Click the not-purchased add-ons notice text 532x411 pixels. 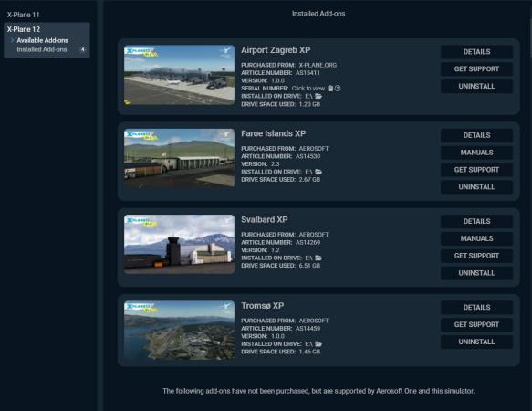[318, 391]
